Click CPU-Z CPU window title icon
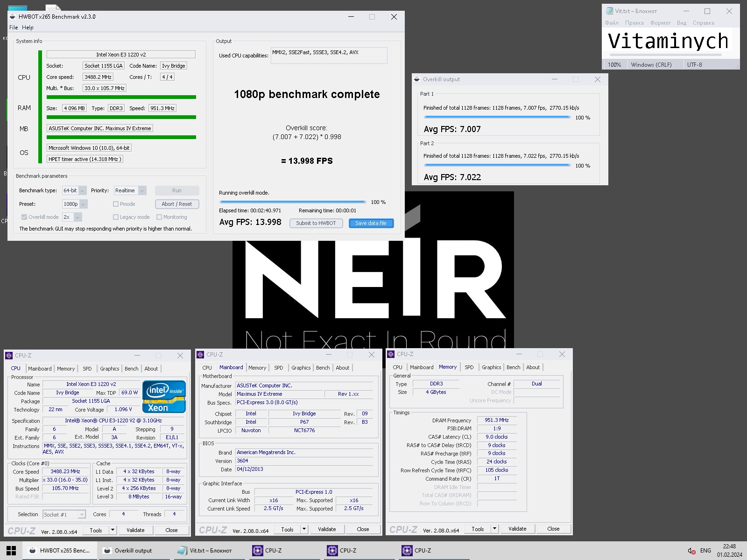Viewport: 747px width, 560px height. pyautogui.click(x=9, y=356)
